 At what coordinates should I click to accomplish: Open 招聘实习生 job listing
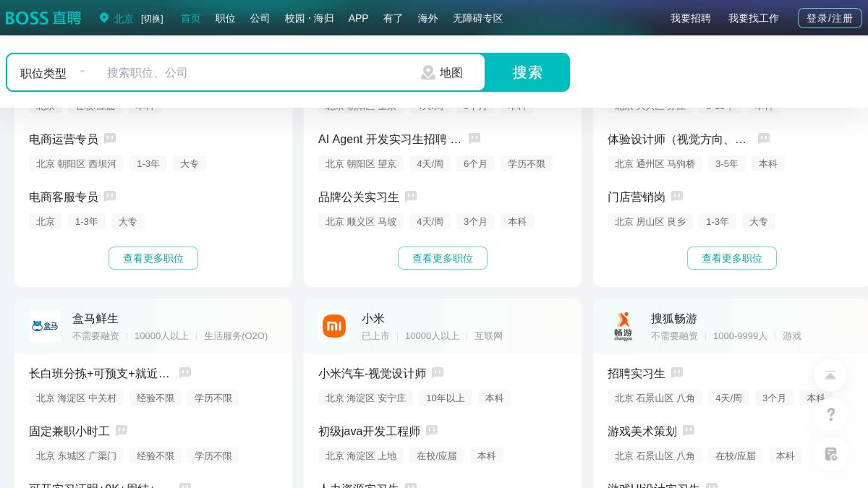point(637,373)
